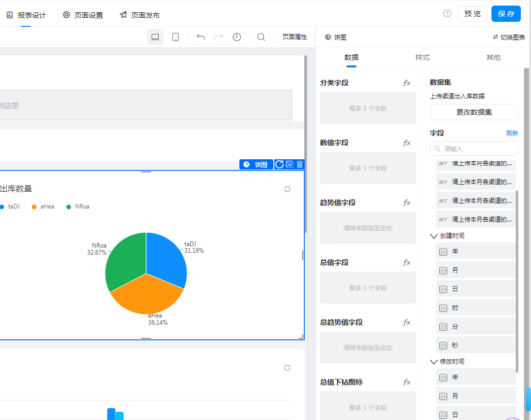The image size is (531, 420).
Task: Switch to mobile layout view icon
Action: [x=175, y=37]
